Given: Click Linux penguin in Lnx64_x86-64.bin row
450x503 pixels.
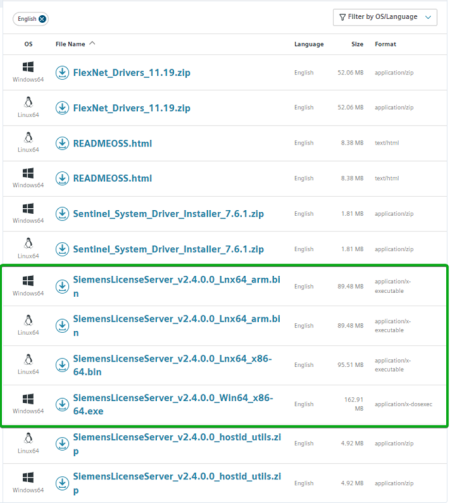Looking at the screenshot, I should pos(28,359).
